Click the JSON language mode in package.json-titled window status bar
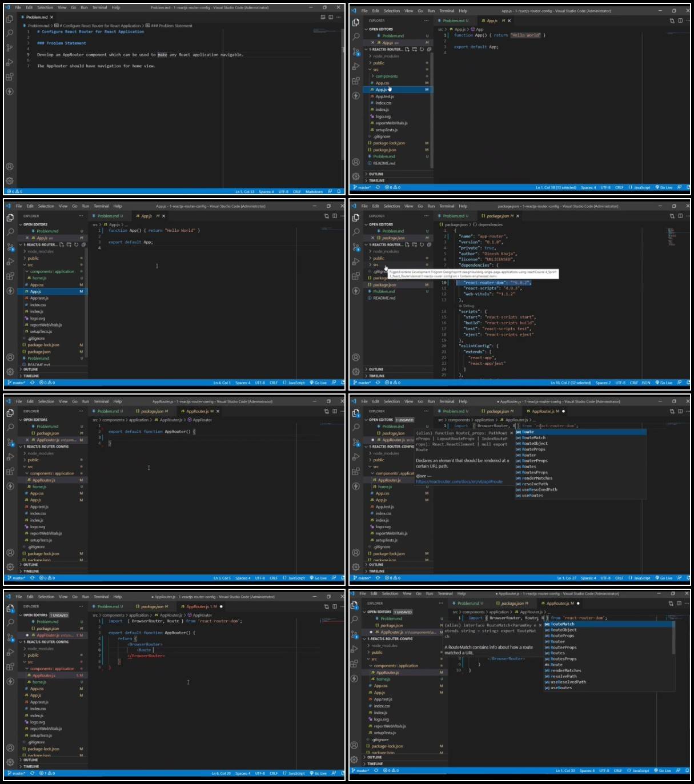This screenshot has height=784, width=694. 646,383
